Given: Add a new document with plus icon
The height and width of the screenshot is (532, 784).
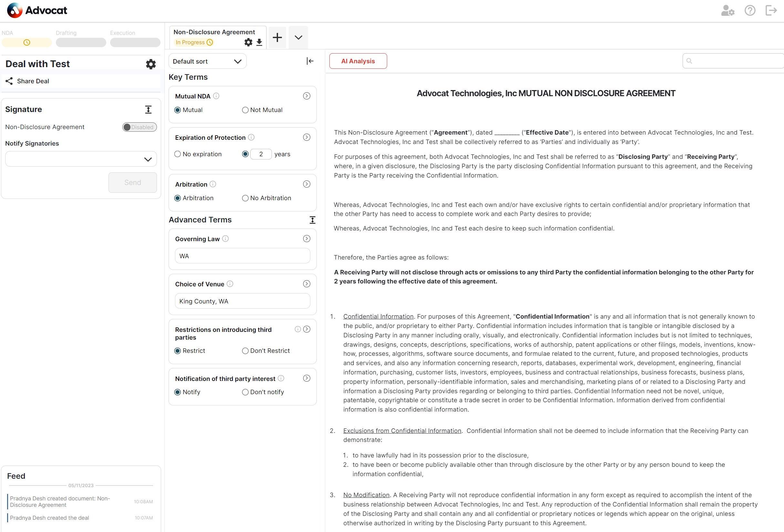Looking at the screenshot, I should (277, 37).
